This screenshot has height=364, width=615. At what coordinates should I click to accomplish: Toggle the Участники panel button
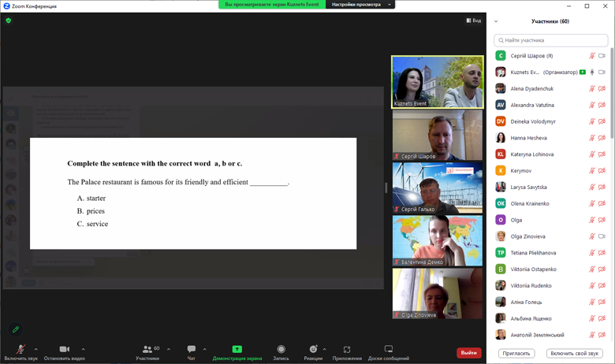[x=147, y=352]
